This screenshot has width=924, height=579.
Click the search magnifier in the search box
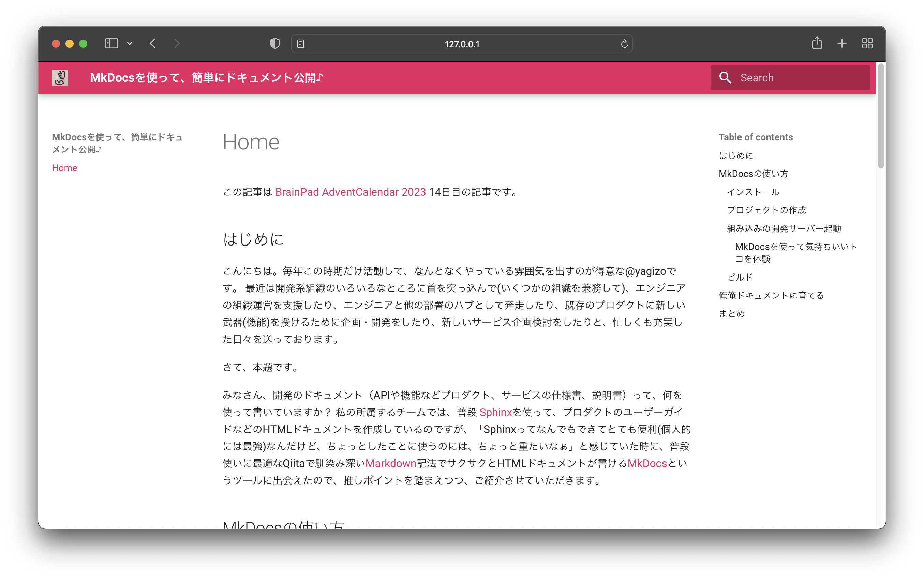725,78
